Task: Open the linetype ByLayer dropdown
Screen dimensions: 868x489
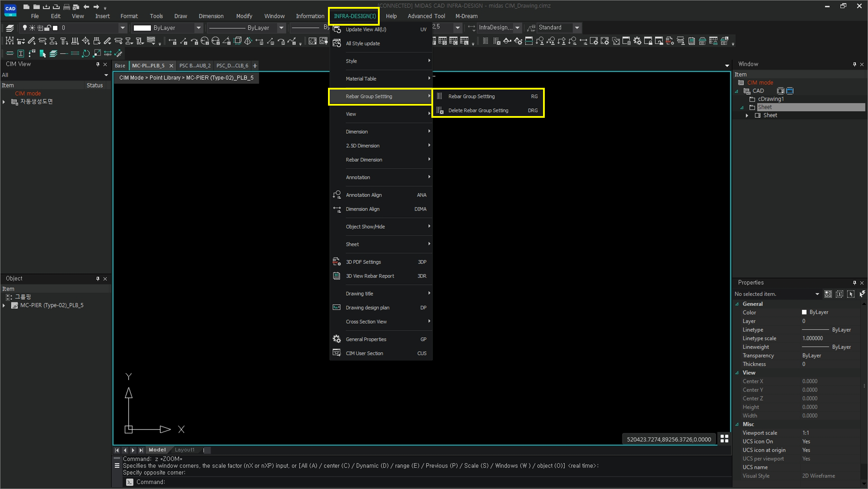Action: click(x=282, y=28)
